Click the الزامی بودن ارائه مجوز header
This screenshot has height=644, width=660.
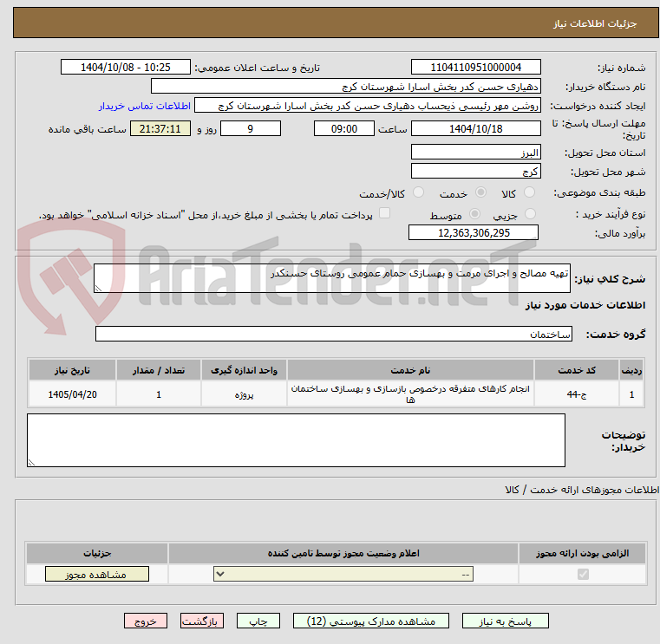582,553
